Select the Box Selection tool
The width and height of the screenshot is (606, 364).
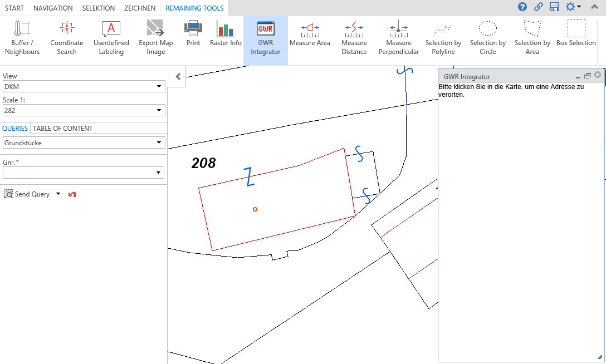pos(576,36)
